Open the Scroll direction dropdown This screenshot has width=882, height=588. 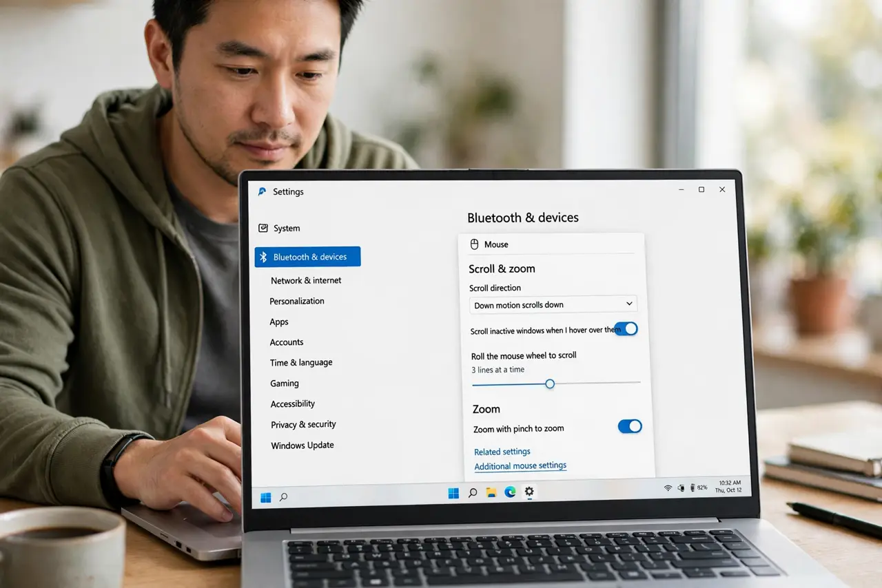[553, 304]
